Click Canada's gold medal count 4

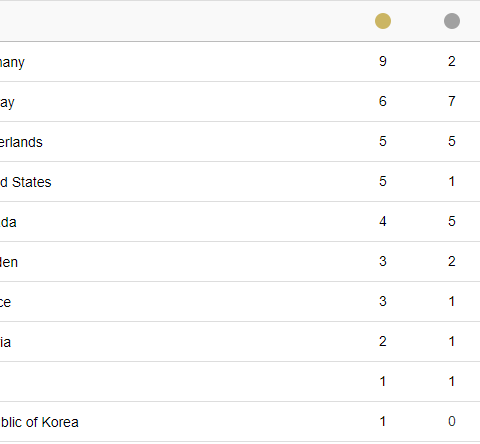[x=383, y=221]
